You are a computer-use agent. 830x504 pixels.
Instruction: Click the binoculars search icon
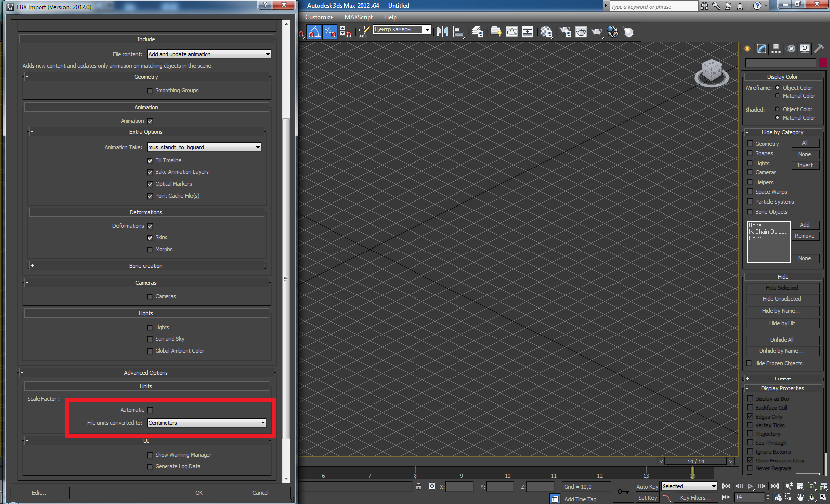click(705, 6)
